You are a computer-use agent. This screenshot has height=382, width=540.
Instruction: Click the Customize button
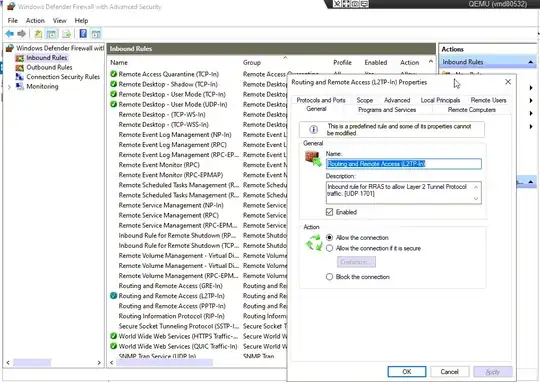coord(356,262)
